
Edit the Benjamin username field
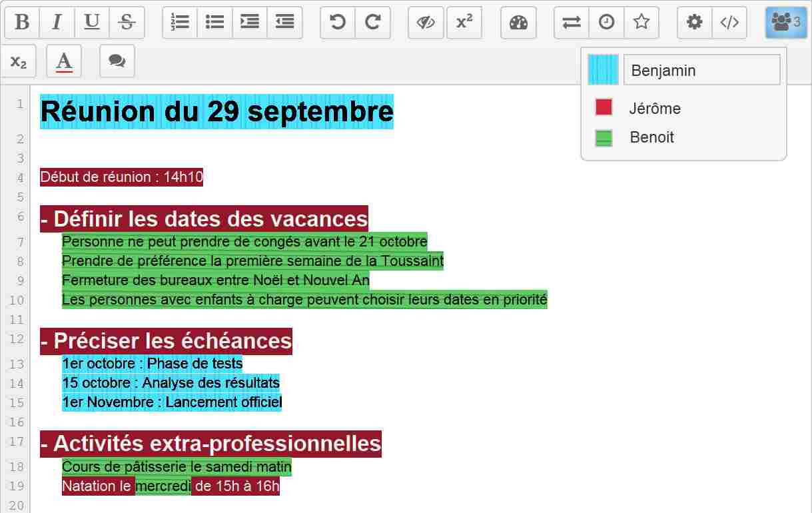pos(701,70)
